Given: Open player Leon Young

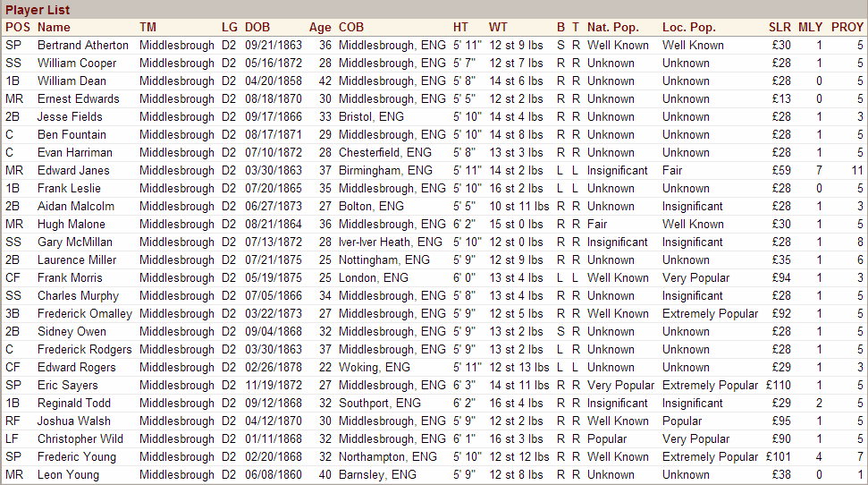Looking at the screenshot, I should pos(68,474).
